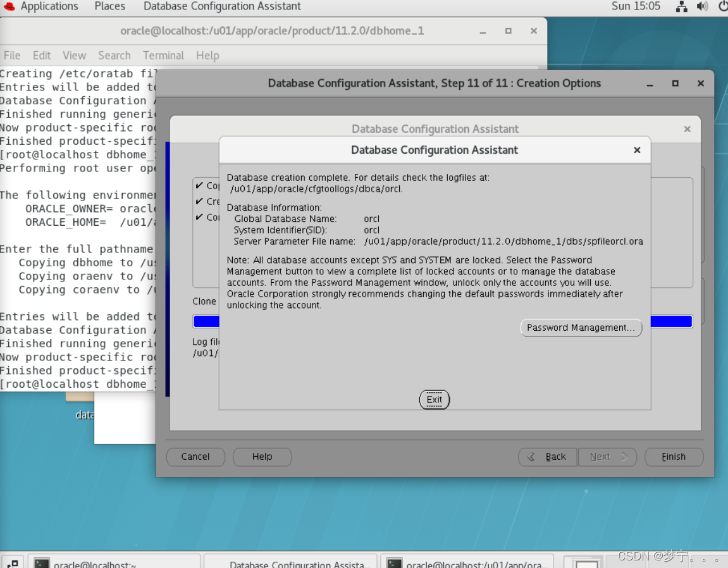Open the Terminal menu in the terminal window
This screenshot has height=568, width=728.
(163, 56)
